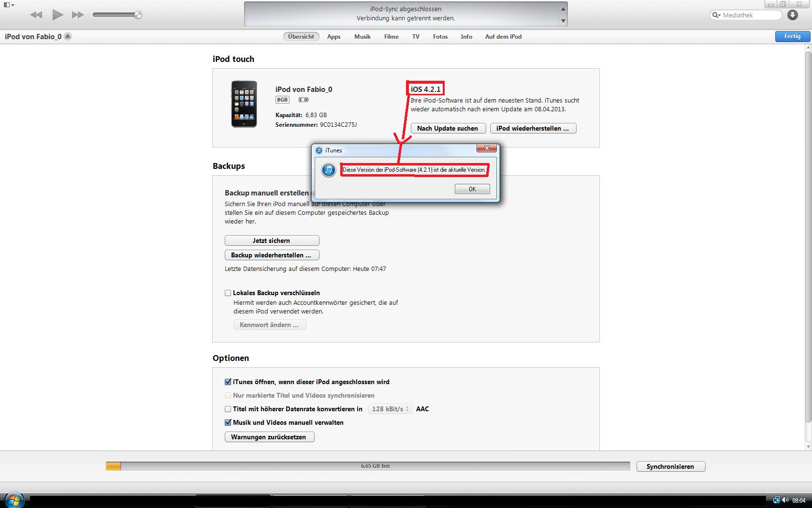812x508 pixels.
Task: Click the '6,65 GB frei' label
Action: pos(375,466)
